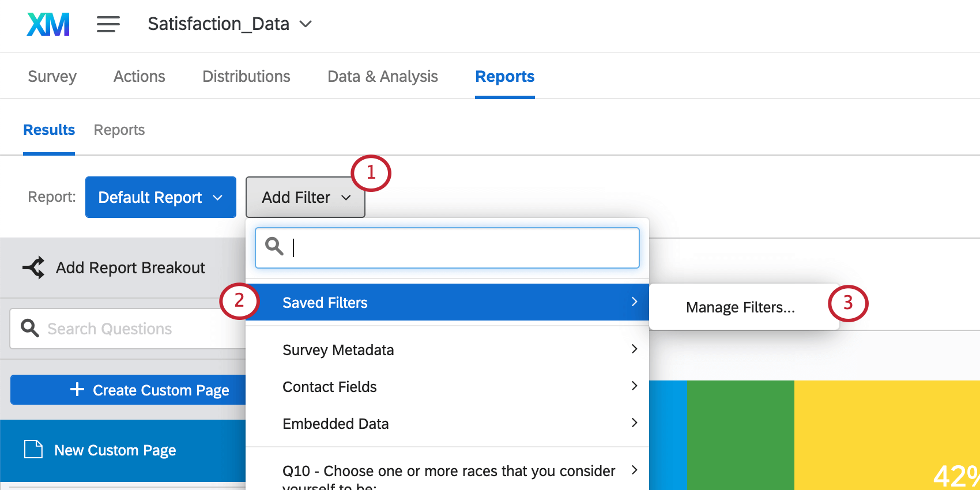The image size is (980, 490).
Task: Click the page icon beside New Custom Page
Action: point(33,449)
